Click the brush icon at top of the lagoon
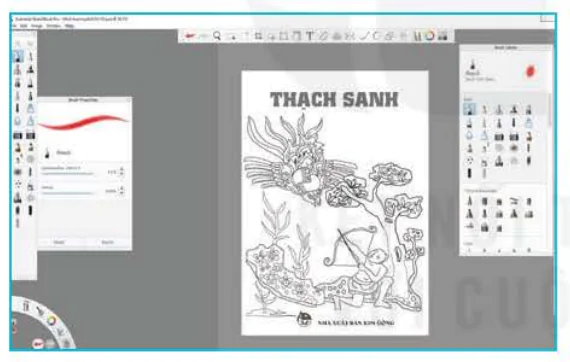Screen dimensions: 570x362 coord(25,306)
